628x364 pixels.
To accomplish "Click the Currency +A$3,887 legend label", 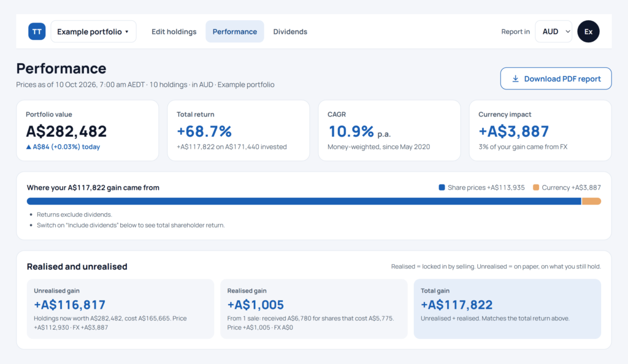I will coord(572,188).
